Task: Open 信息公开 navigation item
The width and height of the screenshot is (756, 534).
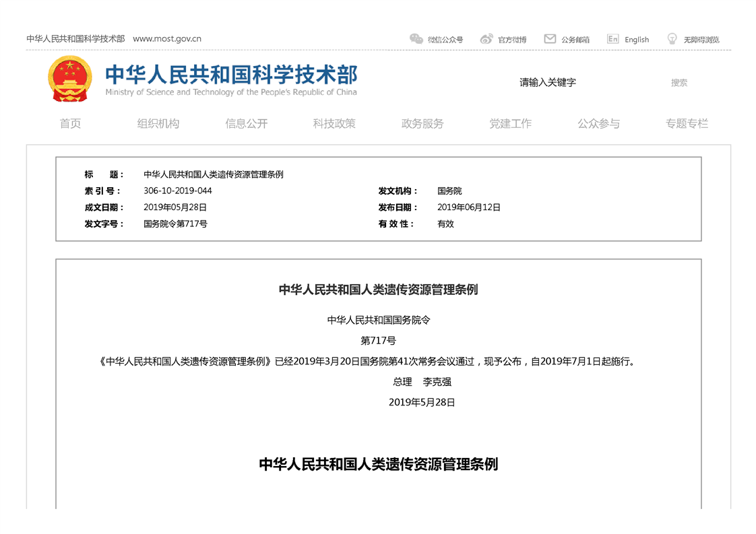Action: 247,123
